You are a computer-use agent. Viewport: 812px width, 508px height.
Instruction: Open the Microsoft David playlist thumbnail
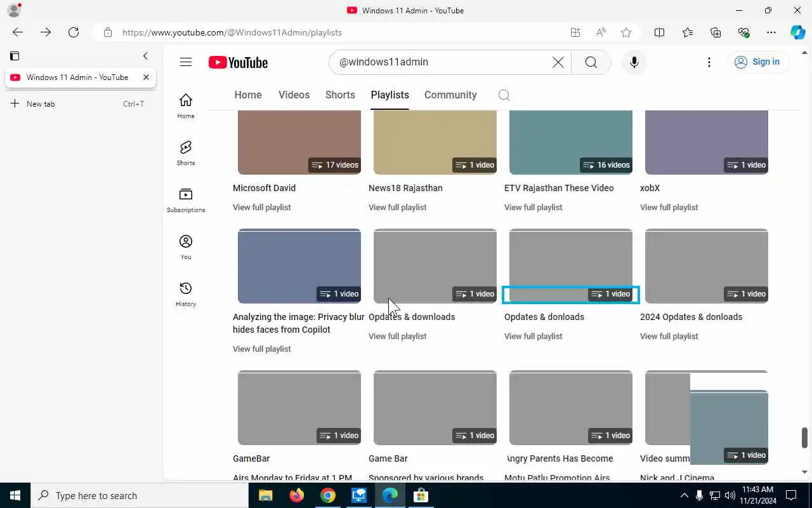[299, 142]
